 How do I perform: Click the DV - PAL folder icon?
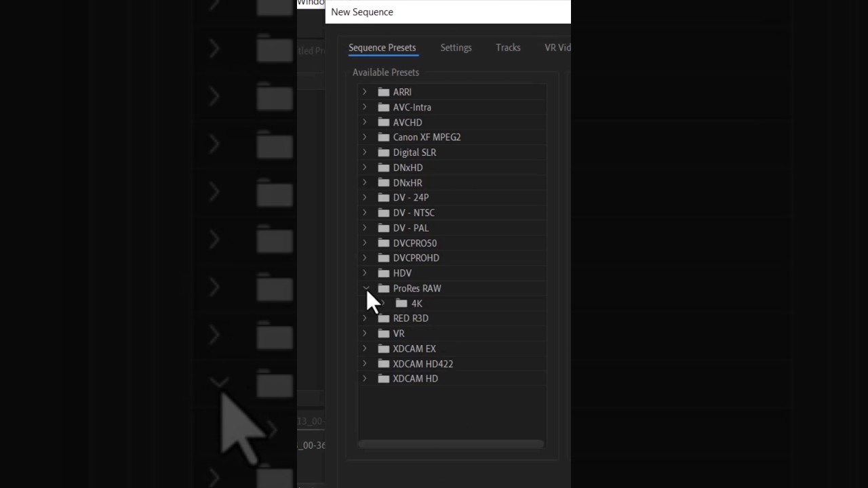383,228
